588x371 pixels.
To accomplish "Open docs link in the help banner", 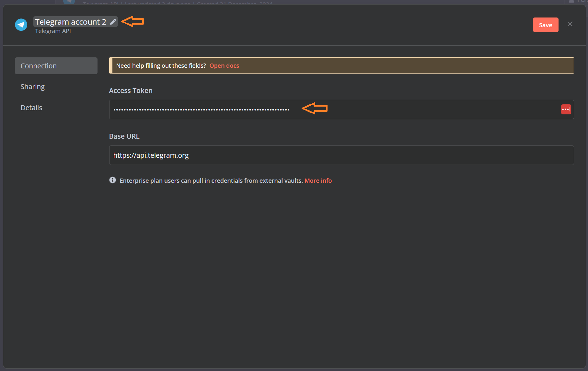I will tap(224, 65).
